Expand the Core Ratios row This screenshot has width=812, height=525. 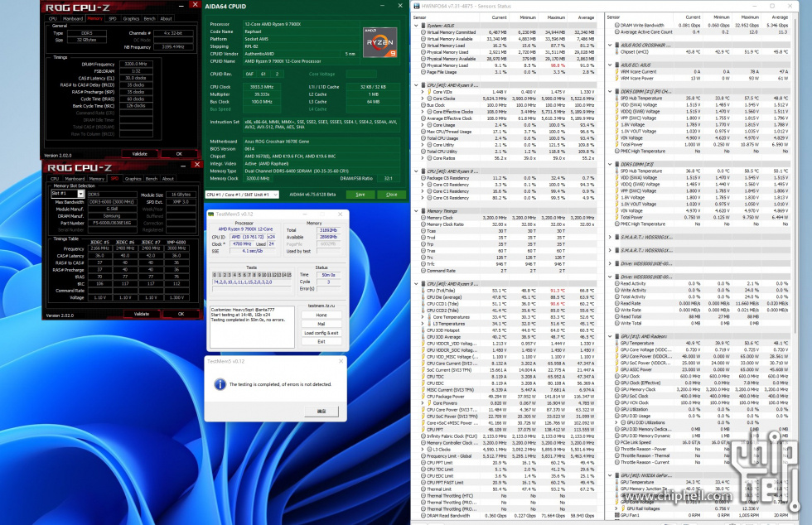(x=423, y=158)
